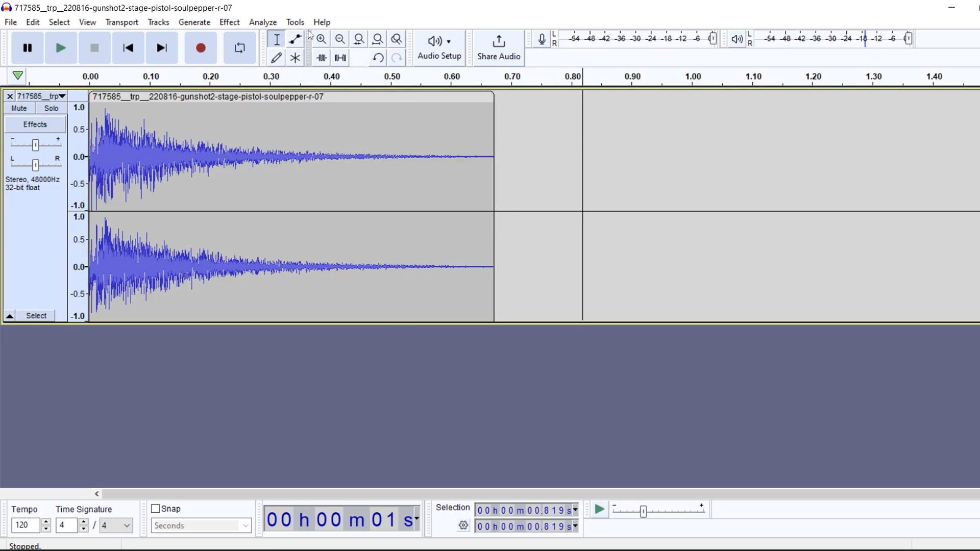Viewport: 980px width, 551px height.
Task: Select the Envelope tool
Action: coord(295,39)
